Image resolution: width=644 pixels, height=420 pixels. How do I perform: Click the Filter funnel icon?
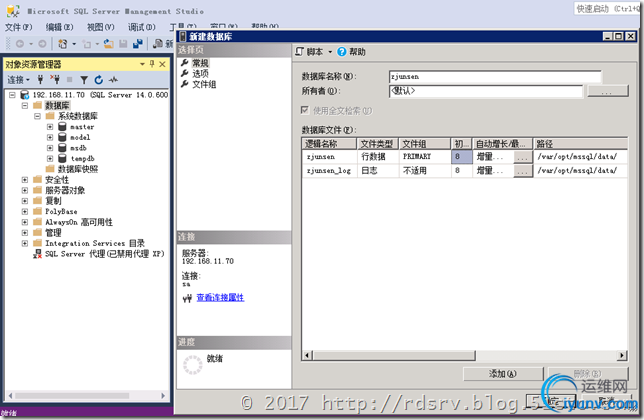84,80
